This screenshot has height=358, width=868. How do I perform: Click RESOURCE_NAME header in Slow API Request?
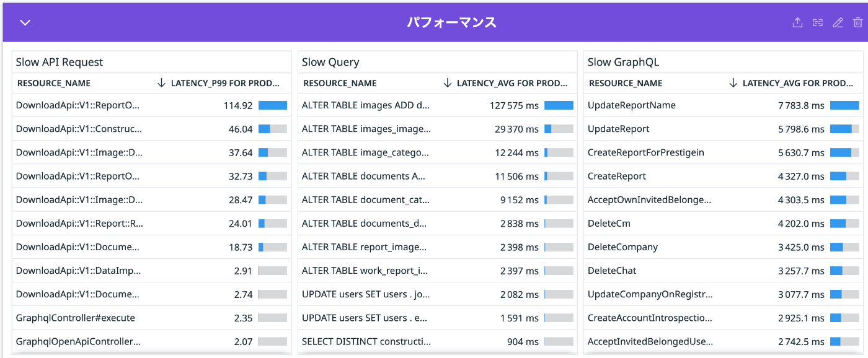(54, 83)
